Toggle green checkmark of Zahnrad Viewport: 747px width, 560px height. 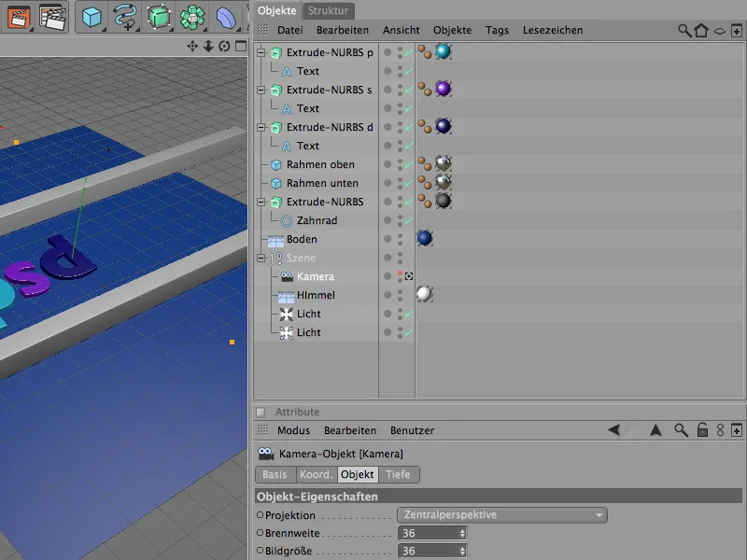pyautogui.click(x=408, y=220)
